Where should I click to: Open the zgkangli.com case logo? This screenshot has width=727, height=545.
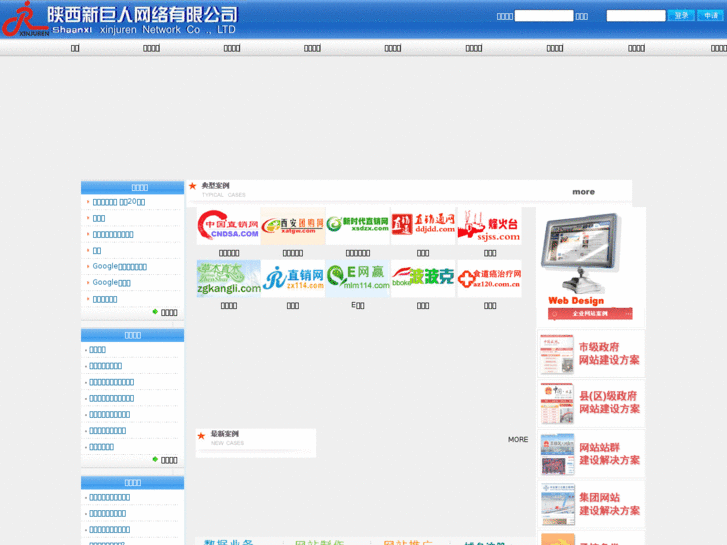click(x=229, y=278)
